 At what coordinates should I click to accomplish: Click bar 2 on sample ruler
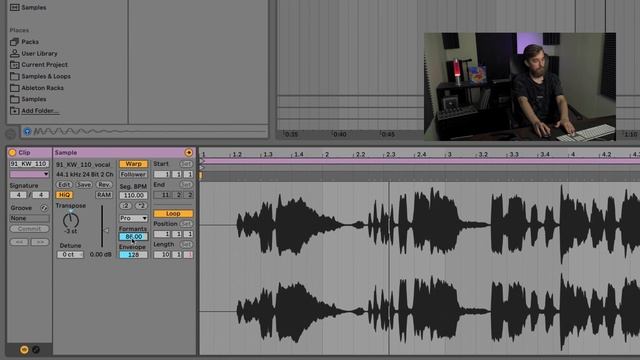[x=326, y=155]
